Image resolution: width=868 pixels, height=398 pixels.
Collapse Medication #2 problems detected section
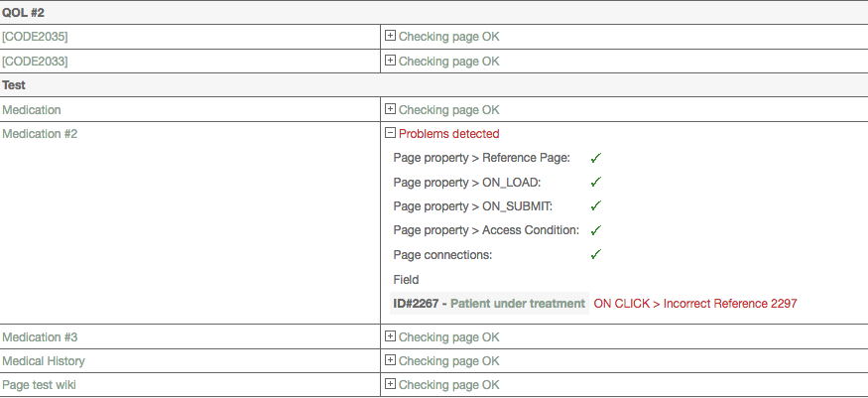click(x=390, y=134)
